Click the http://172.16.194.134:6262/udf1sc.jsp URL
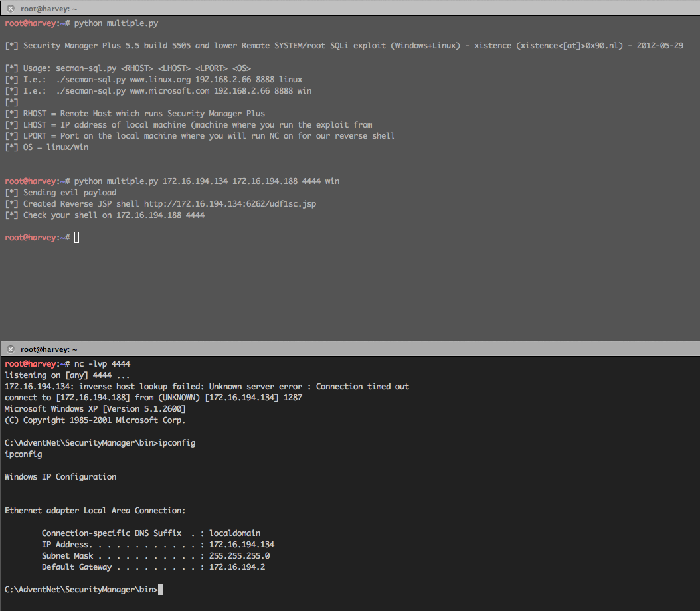The image size is (700, 611). click(230, 203)
